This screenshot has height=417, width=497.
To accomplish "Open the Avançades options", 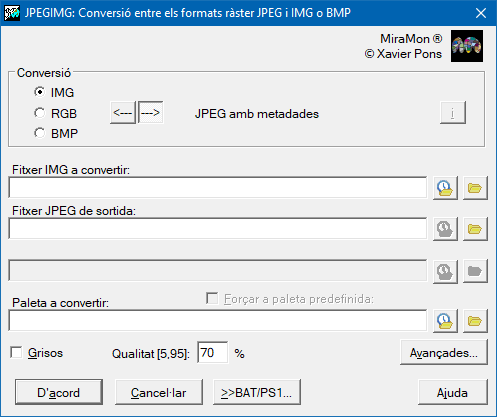I will (444, 352).
